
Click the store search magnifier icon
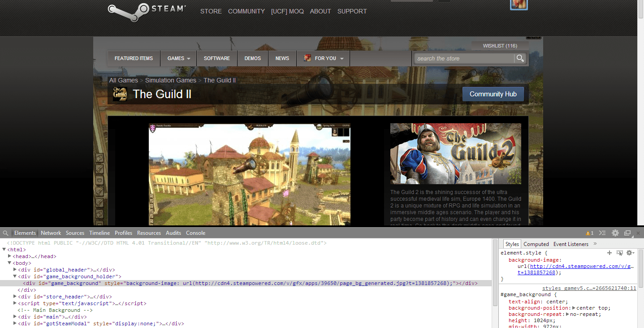(519, 58)
